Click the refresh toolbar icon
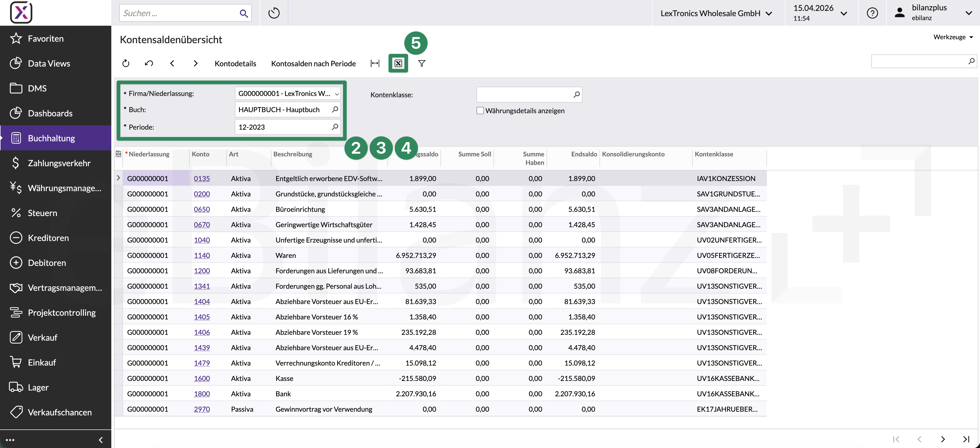This screenshot has width=980, height=448. 126,63
